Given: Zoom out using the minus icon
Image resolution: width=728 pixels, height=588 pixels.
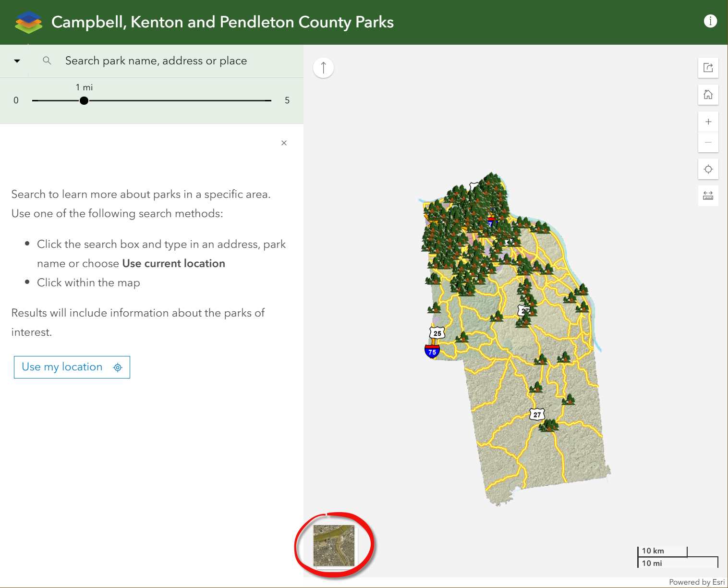Looking at the screenshot, I should click(708, 142).
